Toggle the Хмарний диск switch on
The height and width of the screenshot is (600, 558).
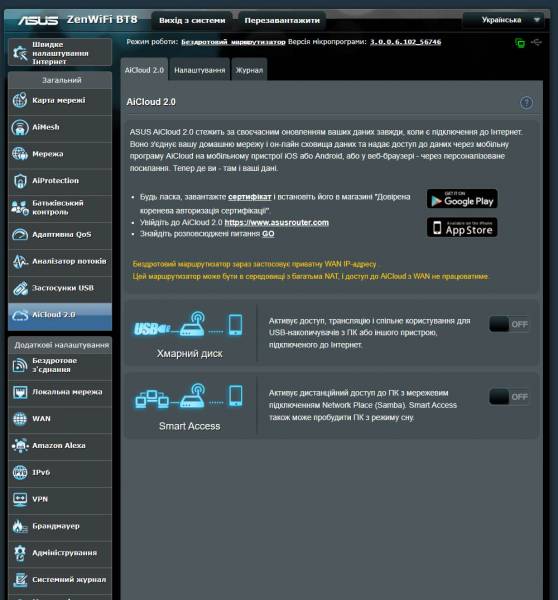click(x=509, y=324)
